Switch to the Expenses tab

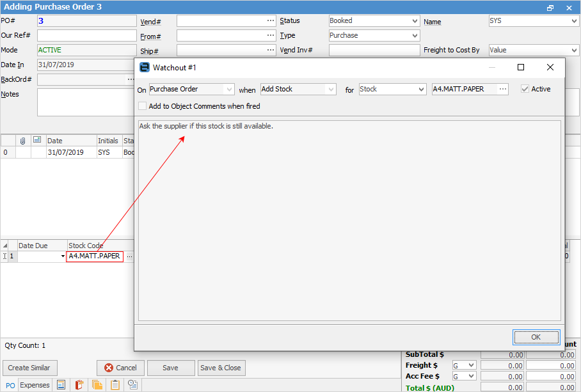pyautogui.click(x=35, y=385)
